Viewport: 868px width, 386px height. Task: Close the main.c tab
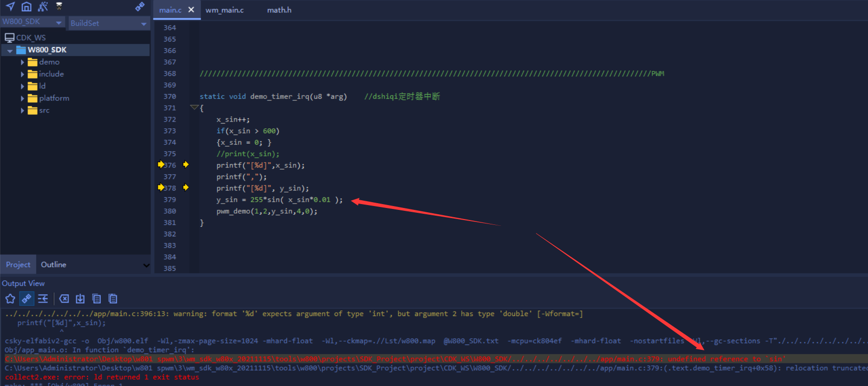pyautogui.click(x=191, y=10)
